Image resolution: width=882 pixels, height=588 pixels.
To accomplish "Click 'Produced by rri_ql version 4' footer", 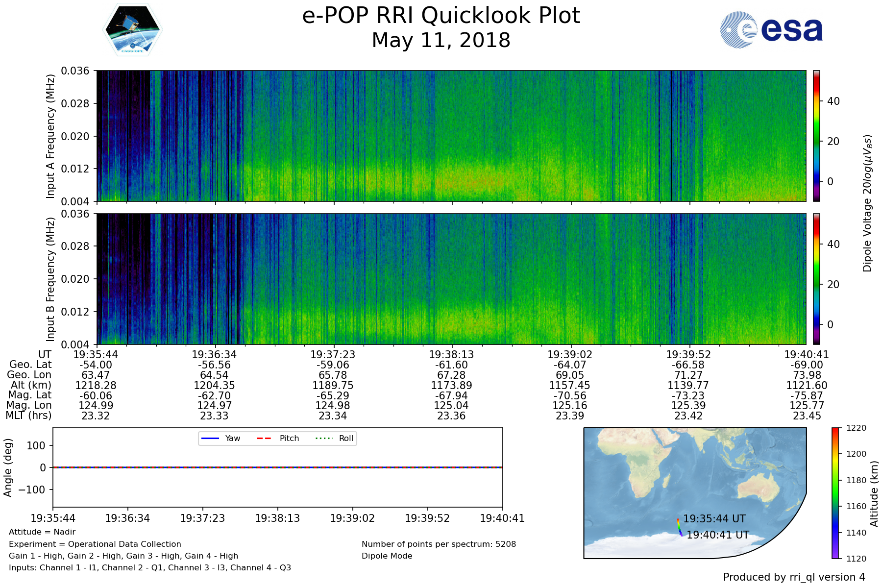I will [794, 577].
